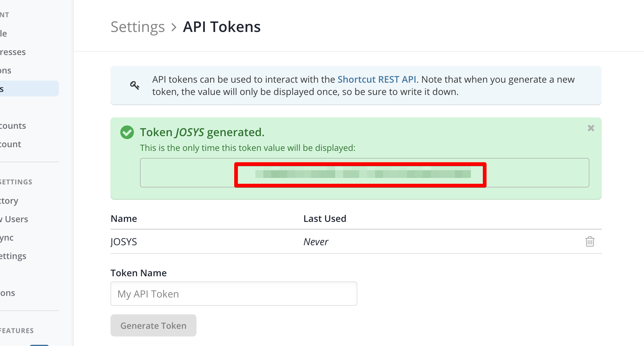Click the green success checkmark icon
The image size is (644, 346).
pos(127,132)
